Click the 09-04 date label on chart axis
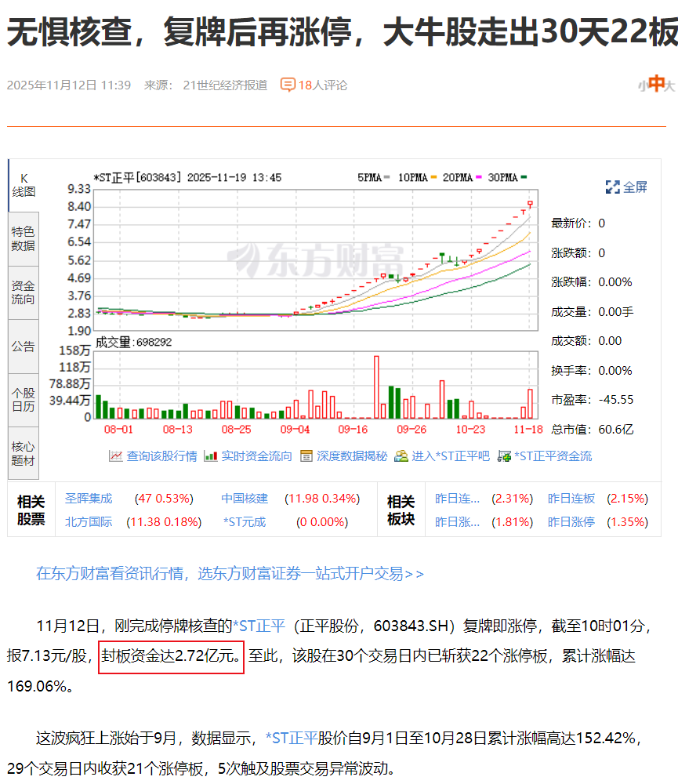The width and height of the screenshot is (678, 784). coord(295,430)
